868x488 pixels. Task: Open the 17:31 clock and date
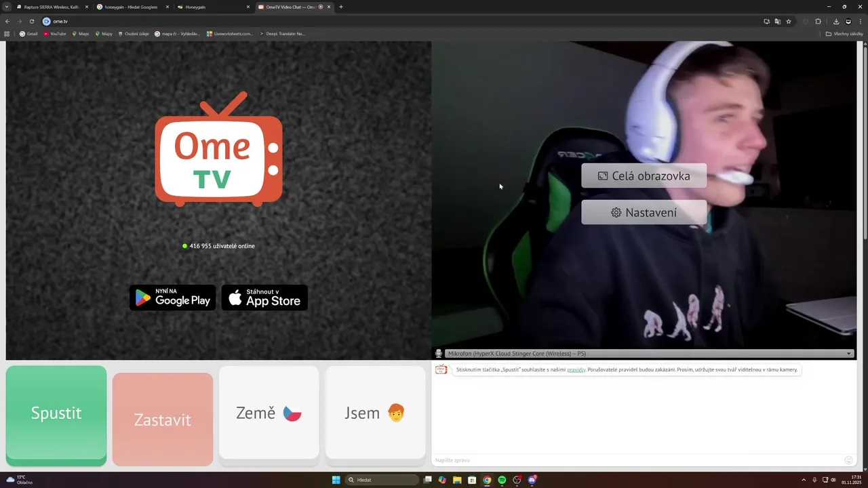[x=852, y=480]
